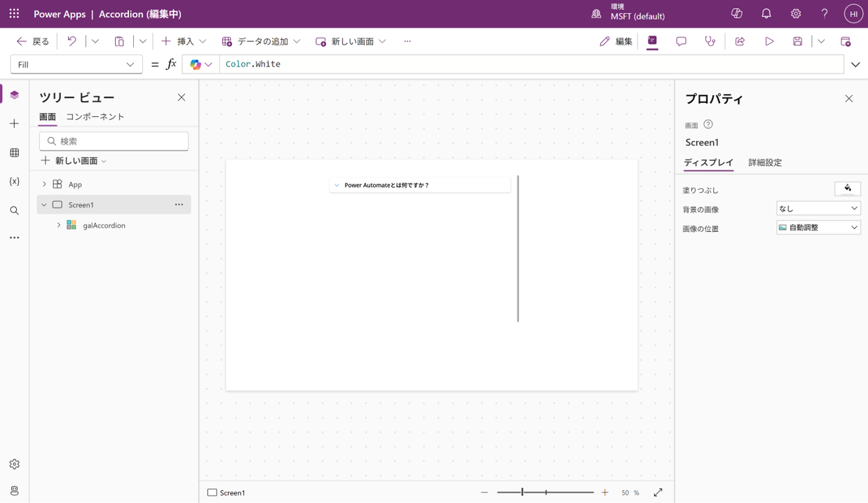Open the 挿入 insert menu
Viewport: 868px width, 503px height.
[184, 41]
